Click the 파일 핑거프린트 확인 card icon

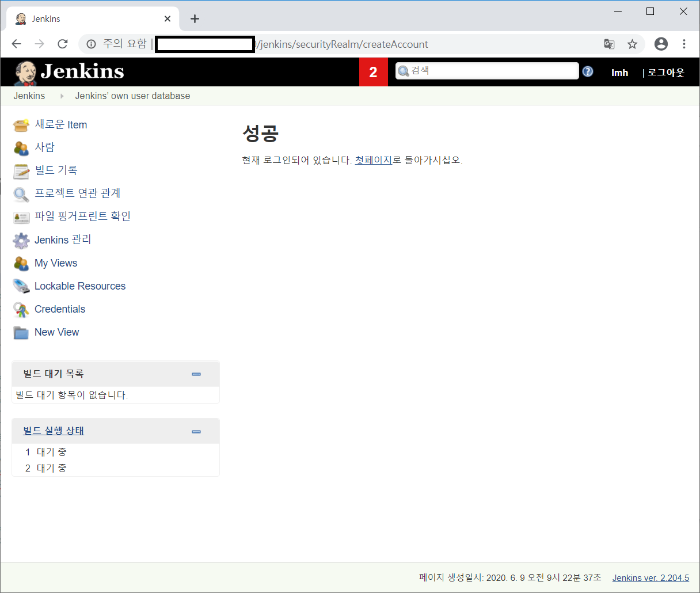tap(21, 217)
